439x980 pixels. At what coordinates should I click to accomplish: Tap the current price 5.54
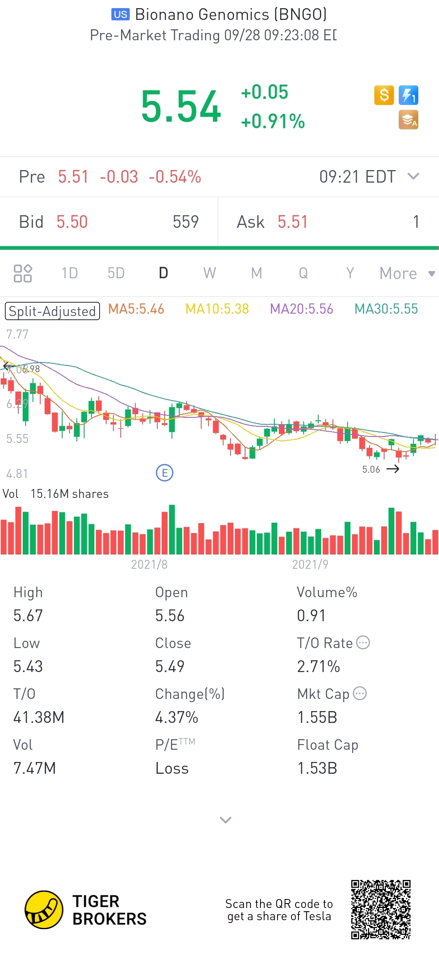181,107
